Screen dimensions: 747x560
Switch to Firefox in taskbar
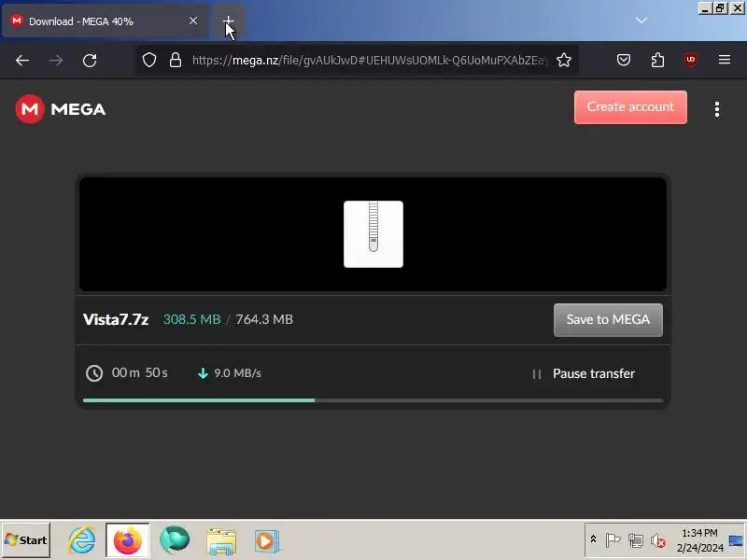click(x=128, y=540)
